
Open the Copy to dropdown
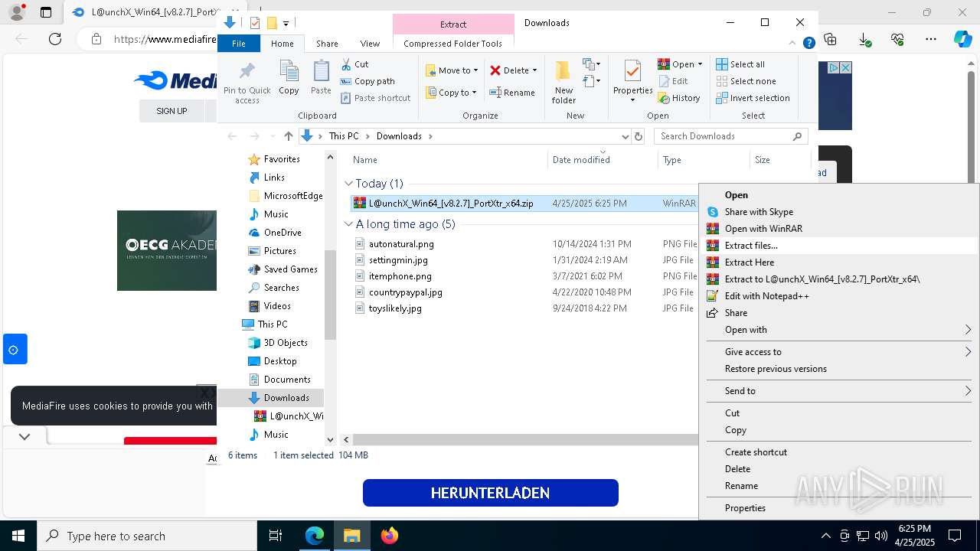coord(451,93)
